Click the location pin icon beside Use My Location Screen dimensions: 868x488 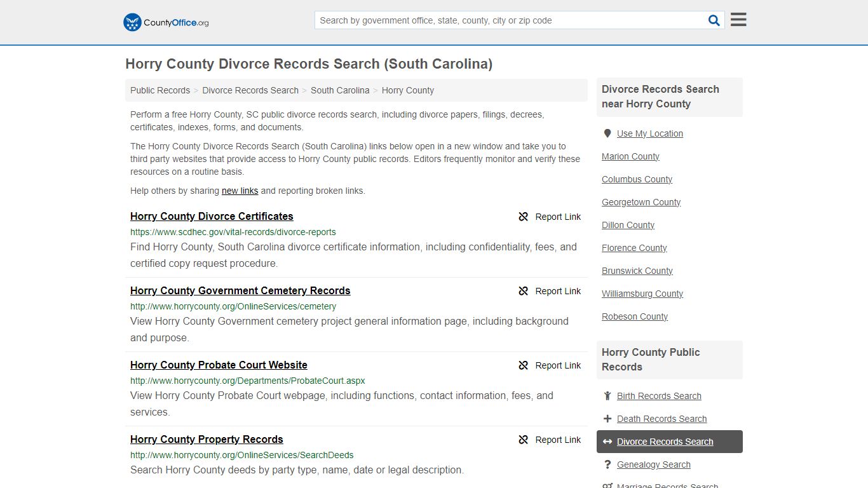pos(607,133)
